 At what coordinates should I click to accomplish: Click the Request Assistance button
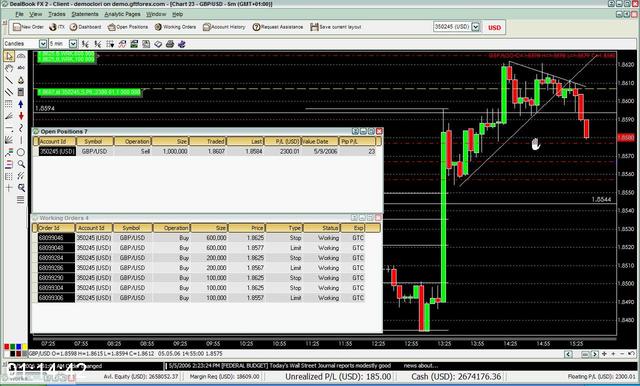point(278,27)
